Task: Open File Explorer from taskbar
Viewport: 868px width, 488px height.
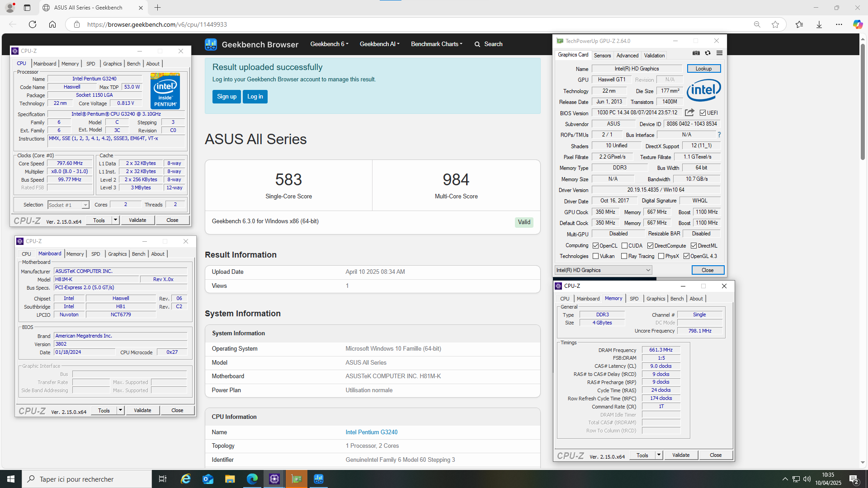Action: [x=230, y=479]
